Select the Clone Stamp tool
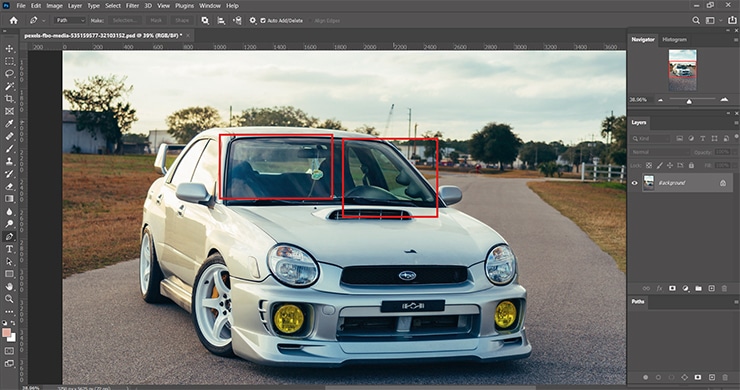740x390 pixels. coord(9,161)
